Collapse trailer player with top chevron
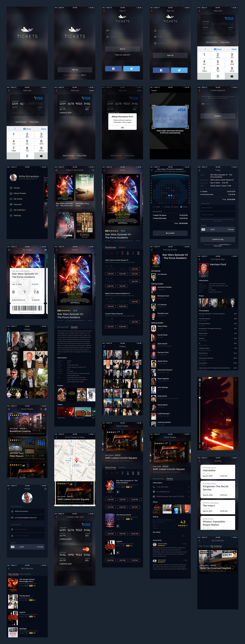 (x=235, y=380)
